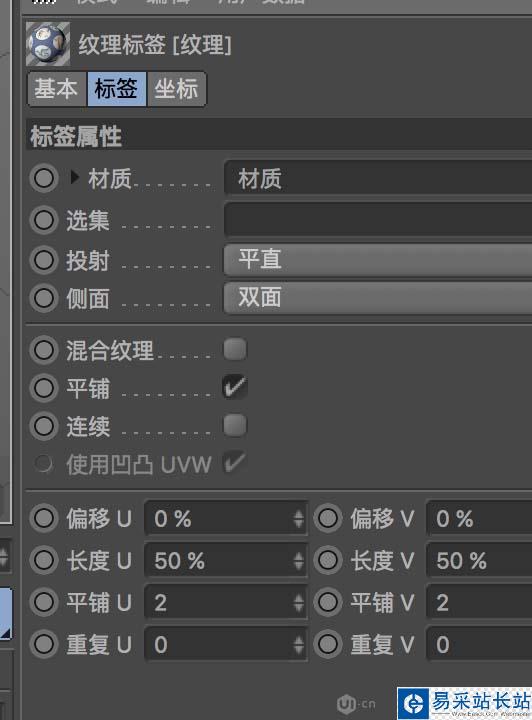Screen dimensions: 532x720
Task: Expand the 材质 disclosure triangle
Action: (74, 177)
